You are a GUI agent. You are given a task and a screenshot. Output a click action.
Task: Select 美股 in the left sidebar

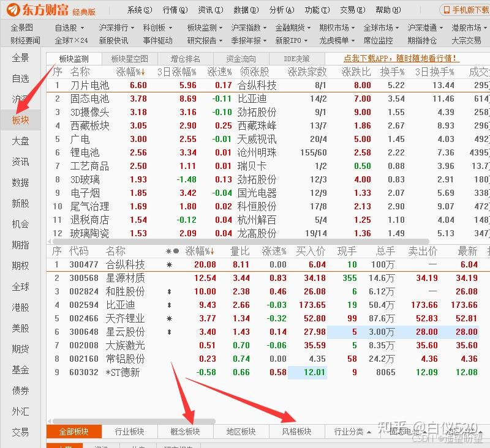pyautogui.click(x=20, y=328)
